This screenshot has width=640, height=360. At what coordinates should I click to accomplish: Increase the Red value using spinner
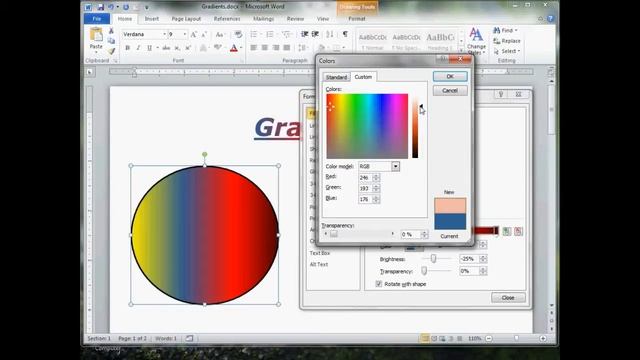pyautogui.click(x=376, y=176)
